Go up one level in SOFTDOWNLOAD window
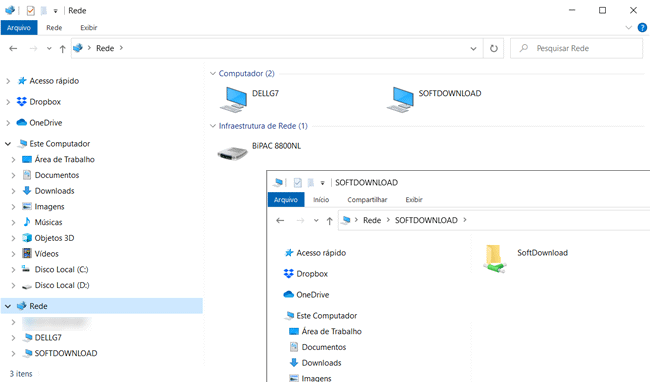The image size is (650, 382). click(x=329, y=221)
